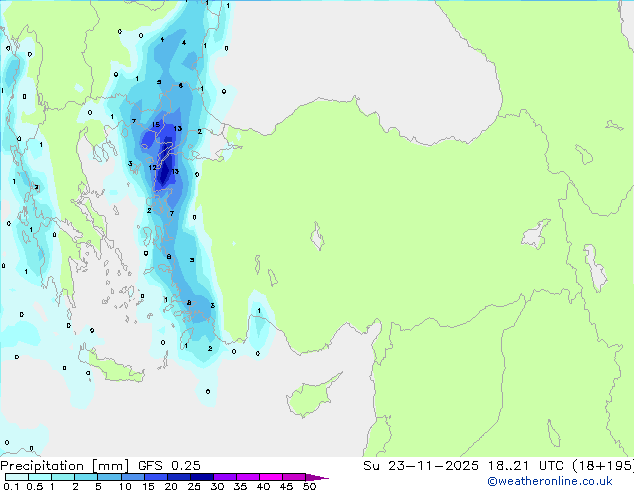634x490 pixels.
Task: Click the over-50 arrow end of the legend
Action: coord(317,477)
